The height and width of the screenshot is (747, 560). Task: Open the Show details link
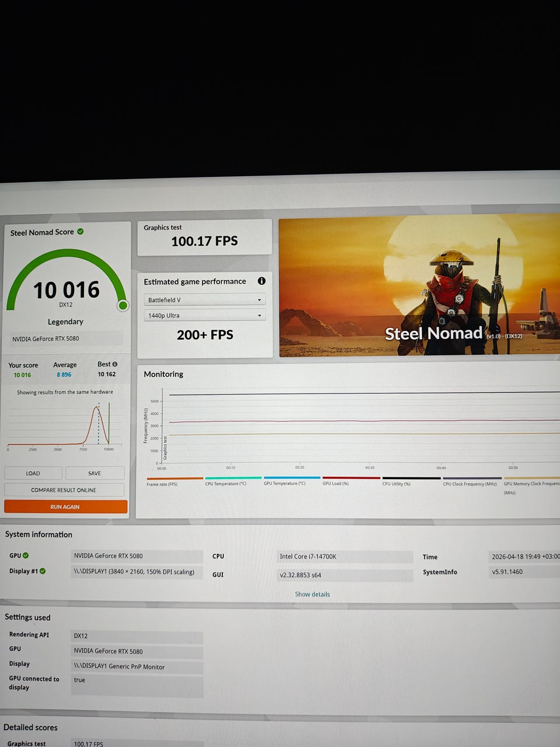click(x=312, y=594)
